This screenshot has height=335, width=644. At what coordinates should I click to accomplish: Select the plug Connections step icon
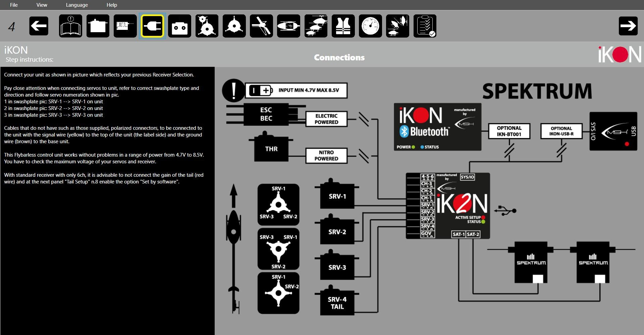click(152, 26)
